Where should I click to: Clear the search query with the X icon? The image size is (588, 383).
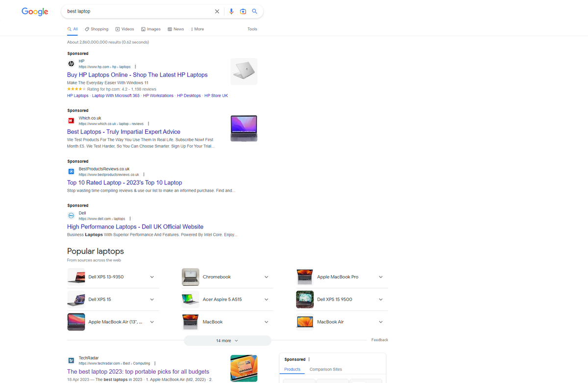pos(217,11)
